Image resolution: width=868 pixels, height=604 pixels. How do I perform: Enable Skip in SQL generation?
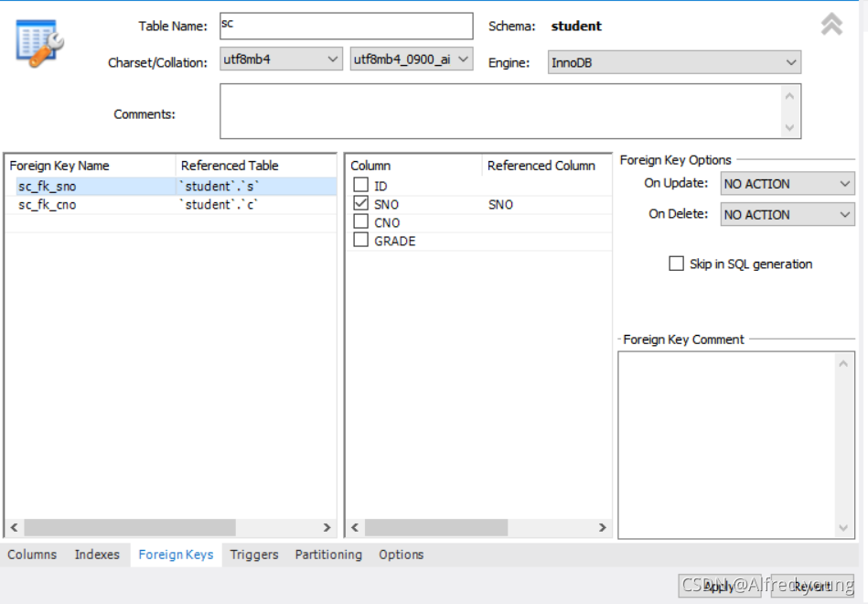coord(676,264)
